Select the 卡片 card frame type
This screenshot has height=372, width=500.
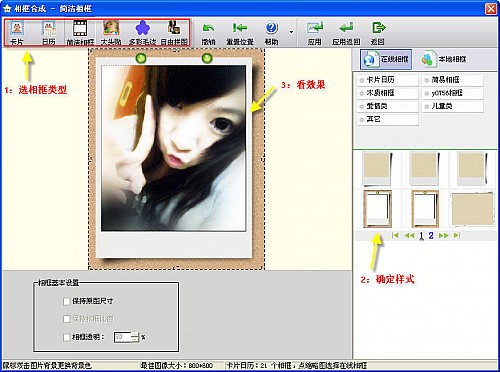click(17, 33)
